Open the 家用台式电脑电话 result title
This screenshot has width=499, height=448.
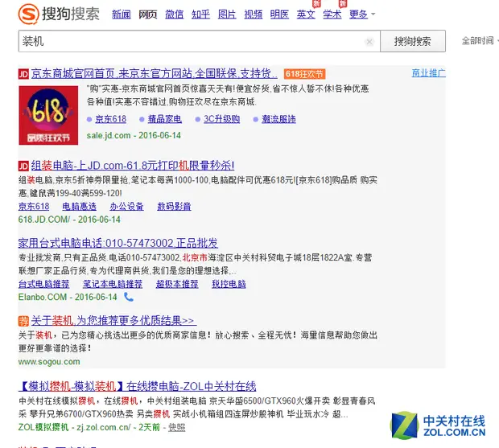click(118, 243)
